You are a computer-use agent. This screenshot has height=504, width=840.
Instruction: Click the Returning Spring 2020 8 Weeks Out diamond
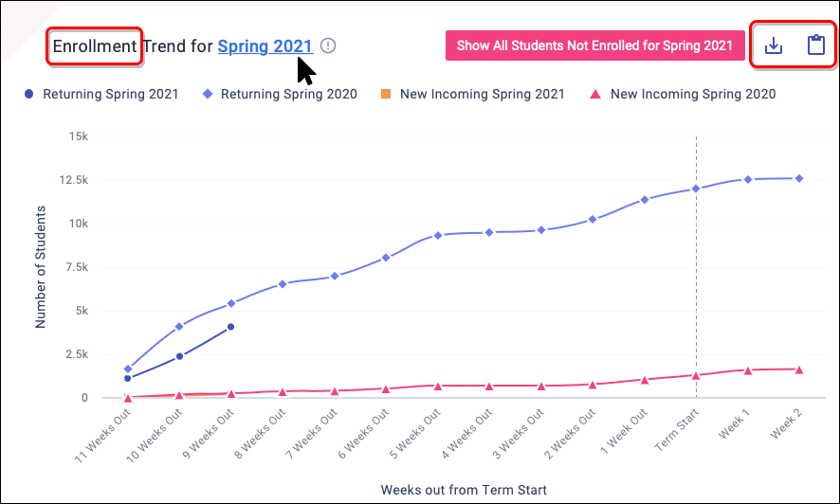283,284
